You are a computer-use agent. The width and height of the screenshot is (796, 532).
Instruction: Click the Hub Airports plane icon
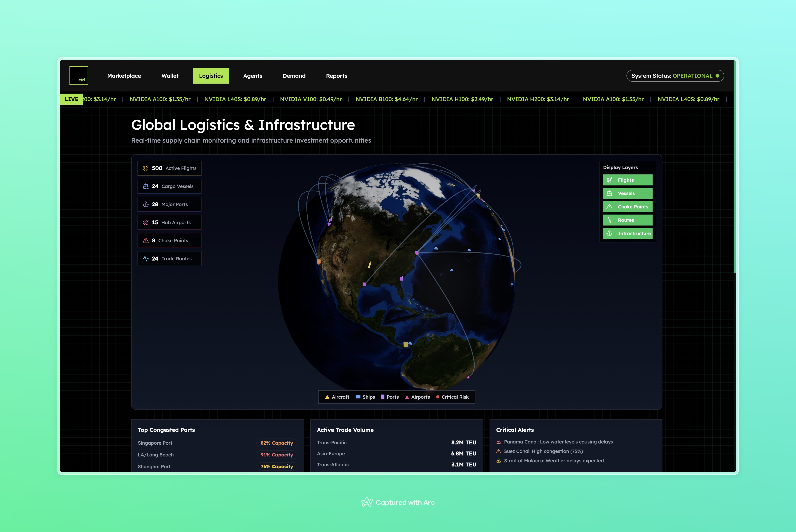click(146, 223)
